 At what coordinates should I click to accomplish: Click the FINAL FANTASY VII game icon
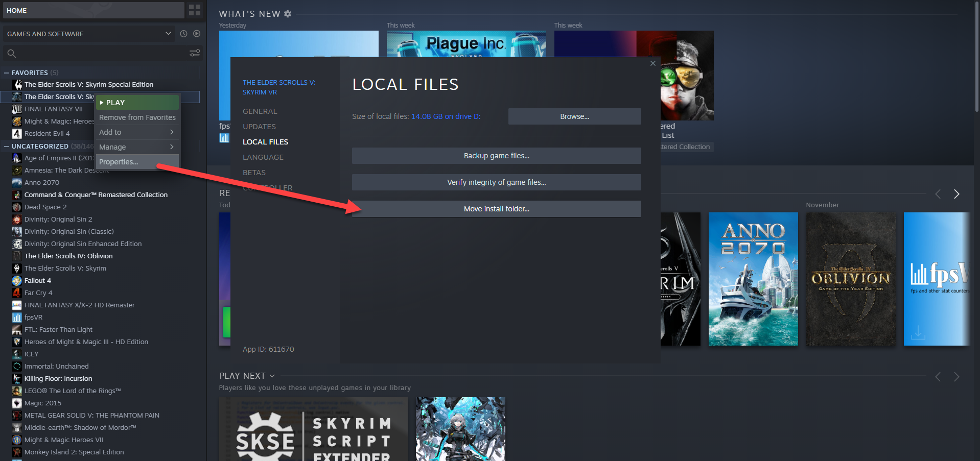[x=17, y=109]
